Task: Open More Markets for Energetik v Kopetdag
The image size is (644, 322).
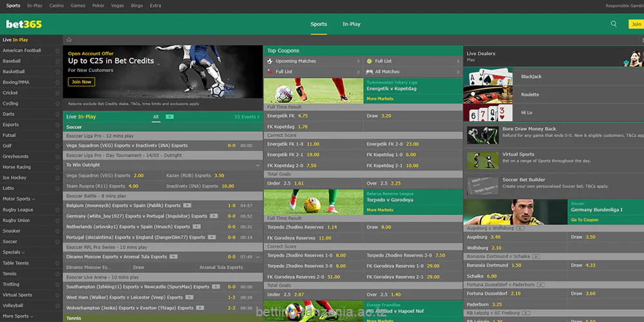Action: [380, 99]
